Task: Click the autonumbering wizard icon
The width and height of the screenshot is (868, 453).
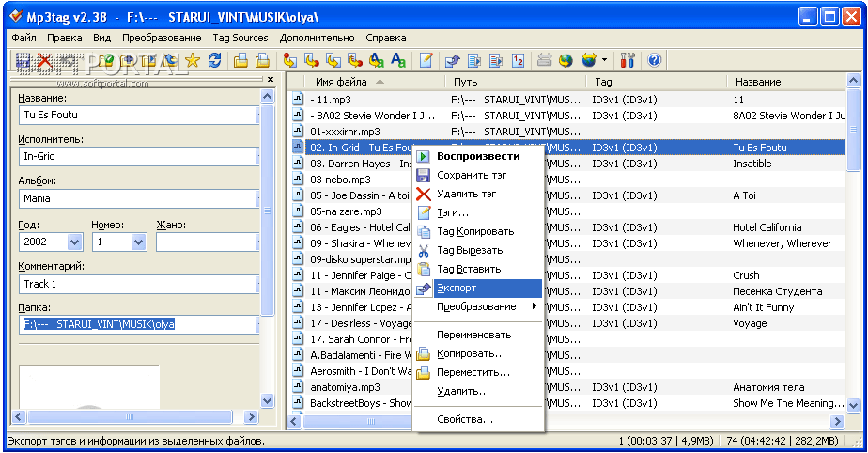Action: 518,61
